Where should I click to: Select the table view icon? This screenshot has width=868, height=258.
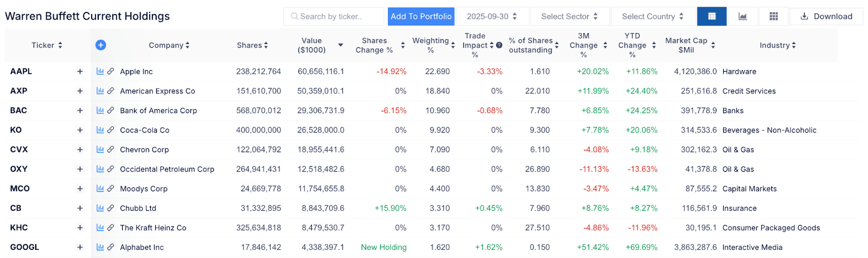coord(712,16)
